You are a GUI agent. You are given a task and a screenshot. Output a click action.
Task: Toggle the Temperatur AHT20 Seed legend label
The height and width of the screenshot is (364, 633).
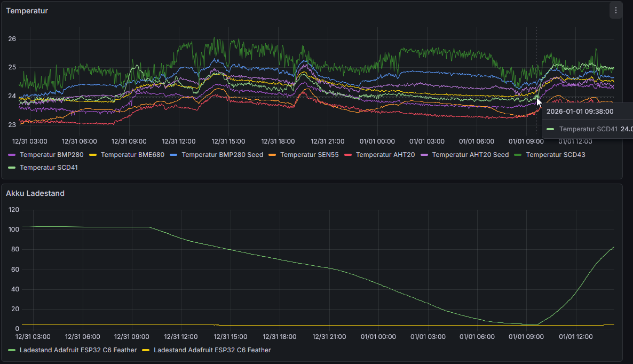470,155
